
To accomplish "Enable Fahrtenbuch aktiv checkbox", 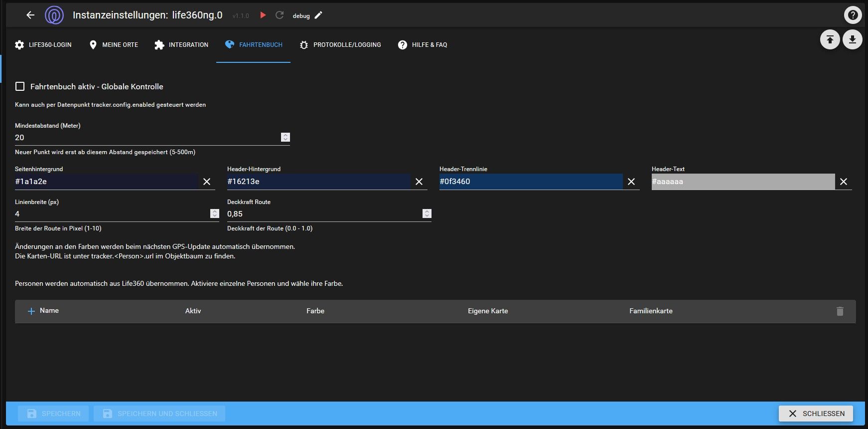I will (20, 86).
